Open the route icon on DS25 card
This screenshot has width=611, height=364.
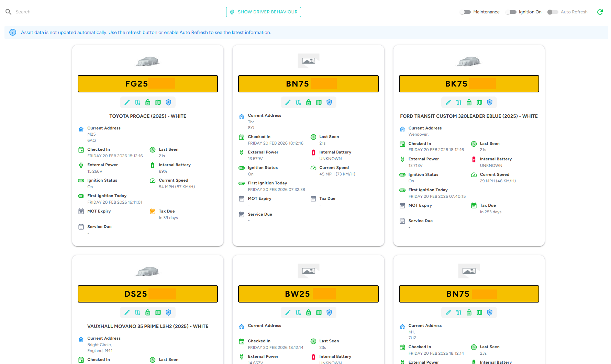click(137, 312)
